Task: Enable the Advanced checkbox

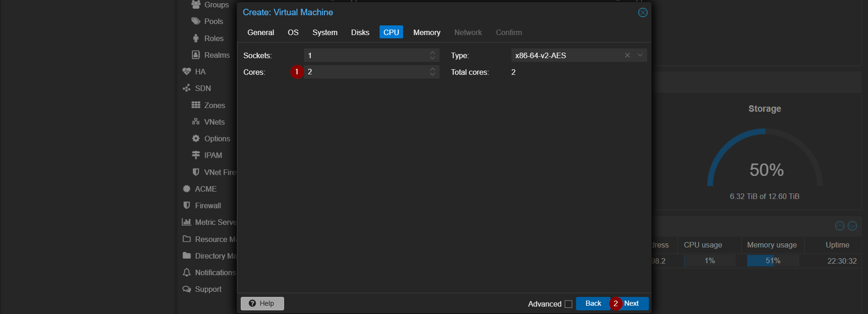Action: [568, 304]
